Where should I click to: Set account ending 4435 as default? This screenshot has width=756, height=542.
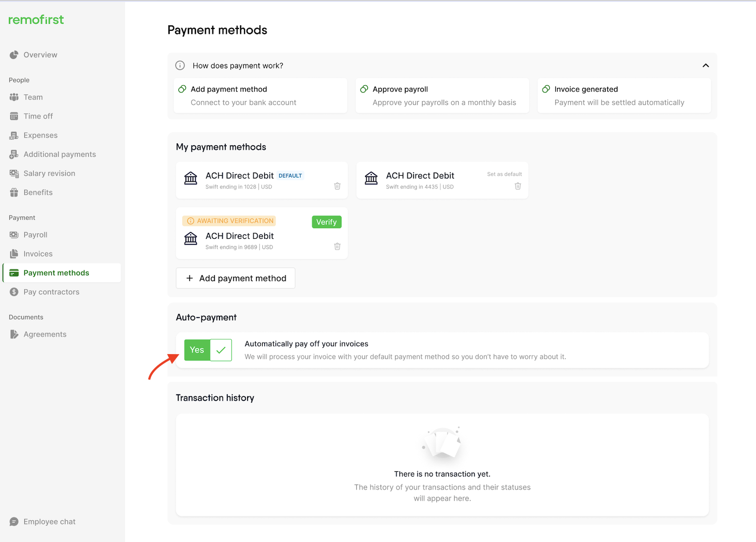point(504,174)
